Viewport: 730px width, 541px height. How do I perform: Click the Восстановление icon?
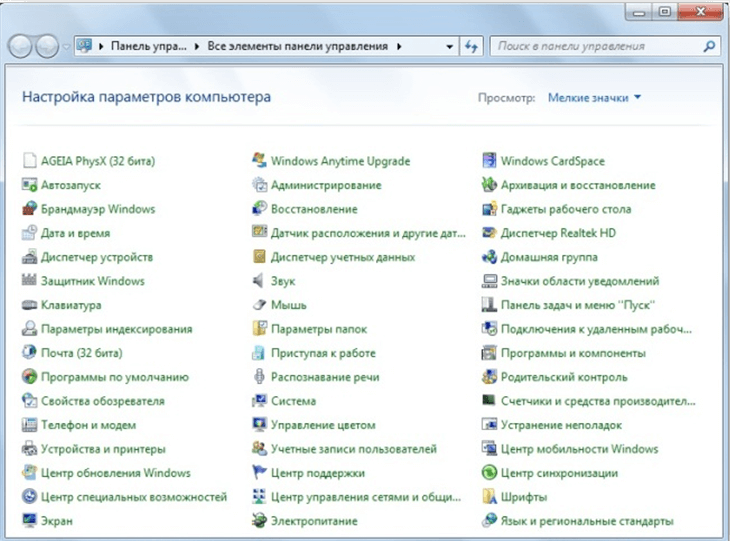coord(259,209)
